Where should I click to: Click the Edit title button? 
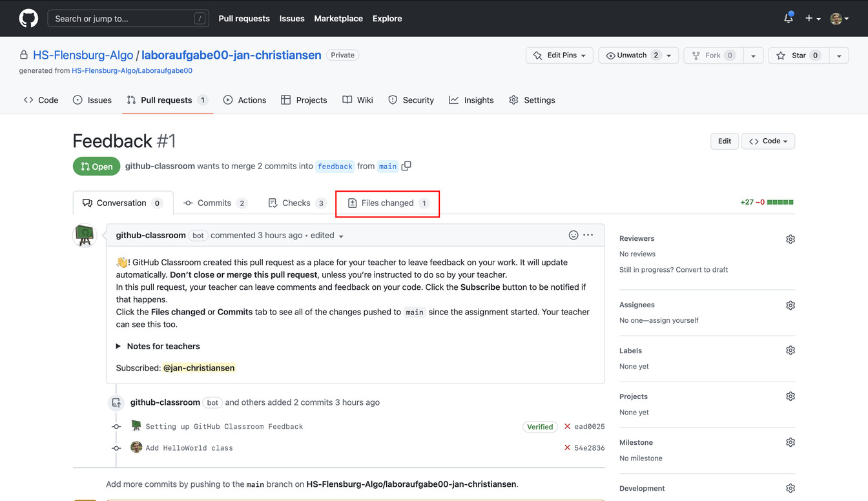tap(724, 141)
